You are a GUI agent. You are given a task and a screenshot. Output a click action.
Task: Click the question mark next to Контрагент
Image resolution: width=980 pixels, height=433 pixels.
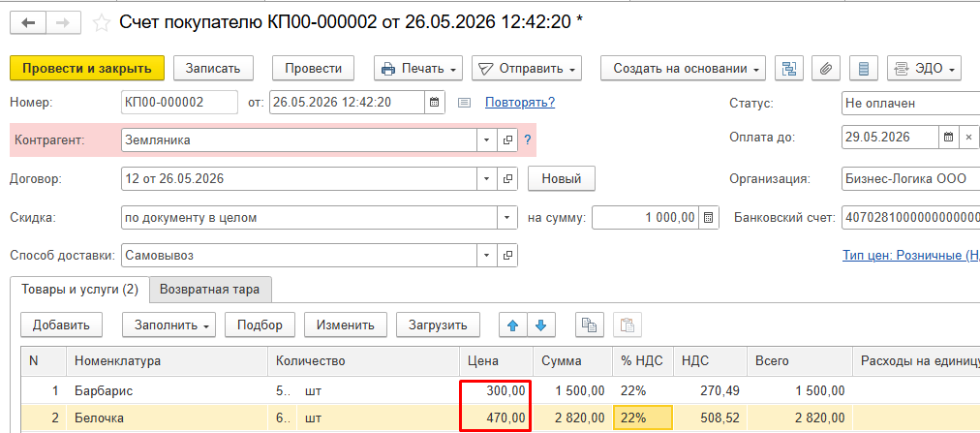(x=527, y=139)
